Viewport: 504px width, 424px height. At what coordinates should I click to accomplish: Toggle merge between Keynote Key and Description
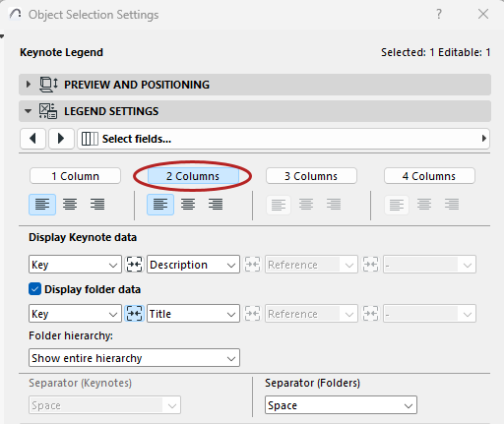point(134,265)
